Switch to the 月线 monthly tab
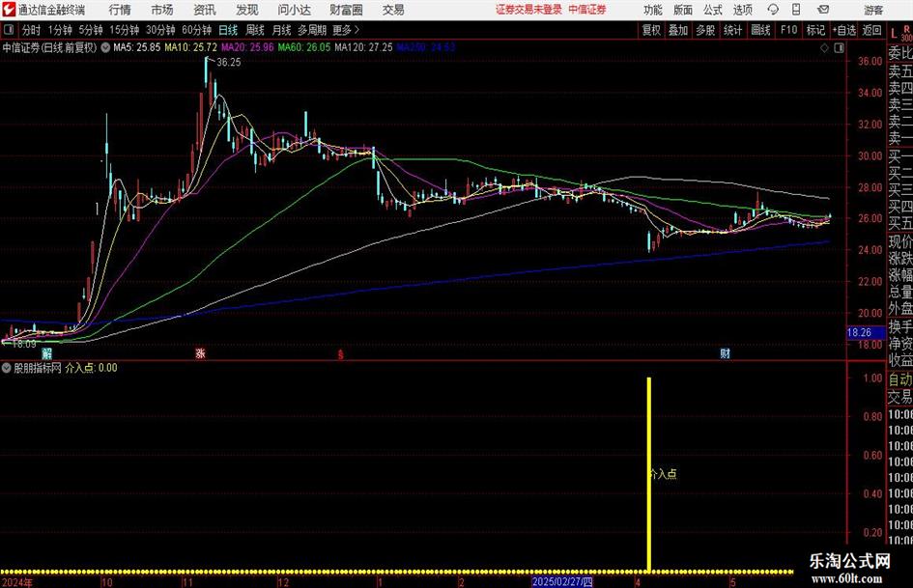Viewport: 913px width, 588px height. 281,30
